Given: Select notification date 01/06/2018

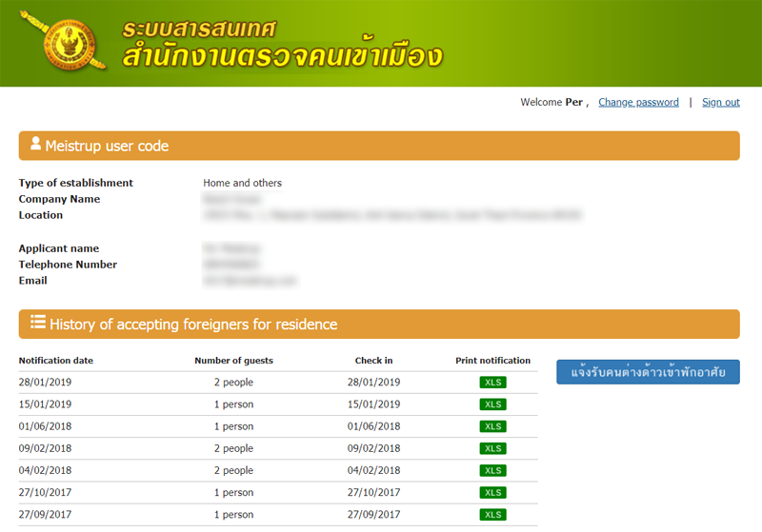Looking at the screenshot, I should (x=45, y=426).
